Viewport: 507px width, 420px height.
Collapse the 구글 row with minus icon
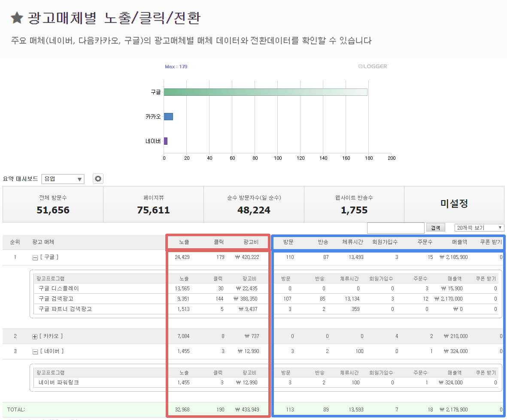tap(35, 258)
